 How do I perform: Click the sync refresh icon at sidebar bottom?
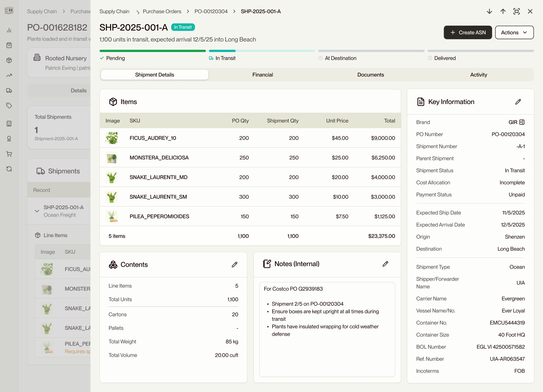(x=9, y=169)
